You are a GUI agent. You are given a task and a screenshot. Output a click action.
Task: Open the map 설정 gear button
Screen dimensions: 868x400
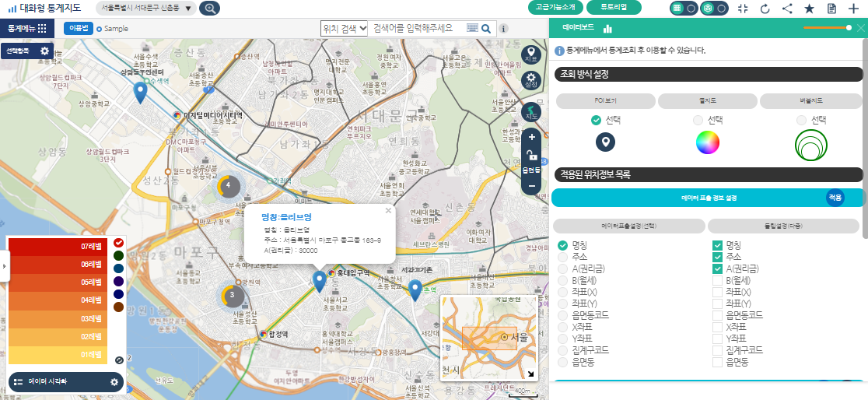point(531,80)
